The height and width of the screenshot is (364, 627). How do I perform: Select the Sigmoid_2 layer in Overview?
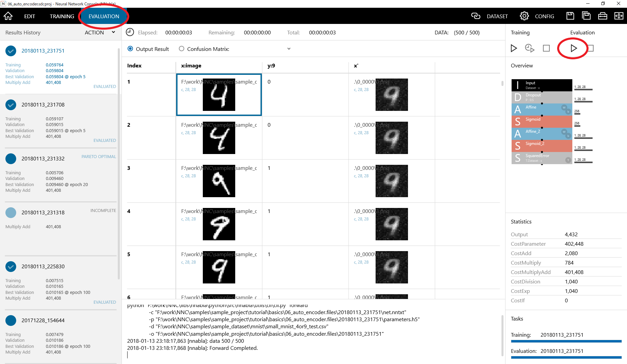(x=542, y=146)
